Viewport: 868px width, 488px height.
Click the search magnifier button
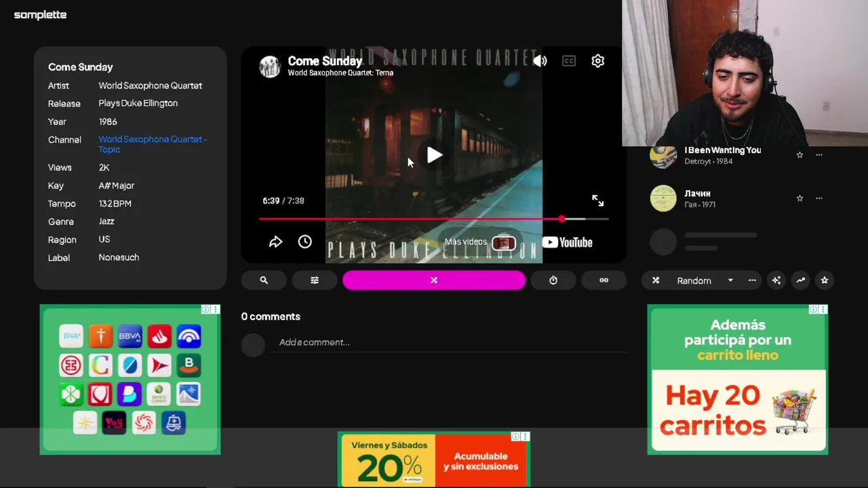tap(264, 280)
